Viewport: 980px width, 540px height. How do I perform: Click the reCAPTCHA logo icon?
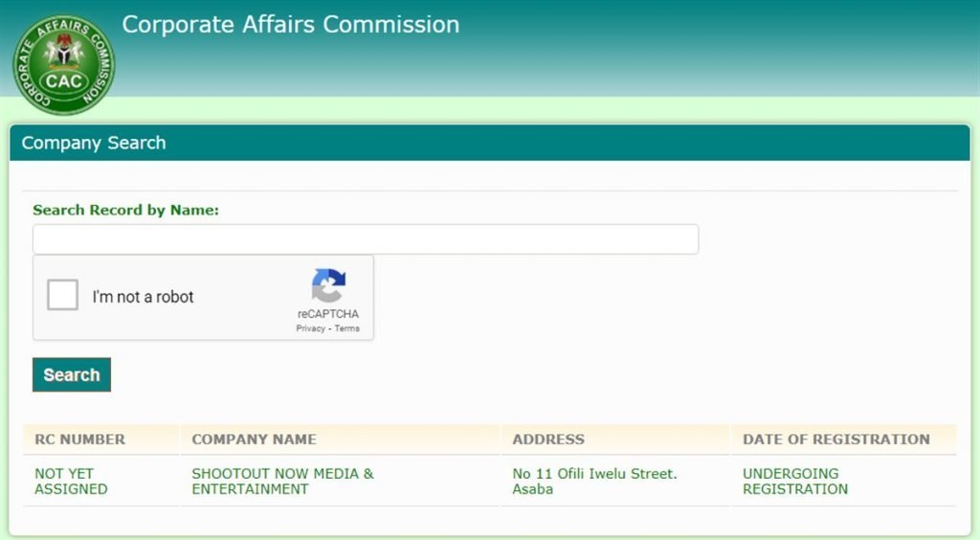[328, 285]
